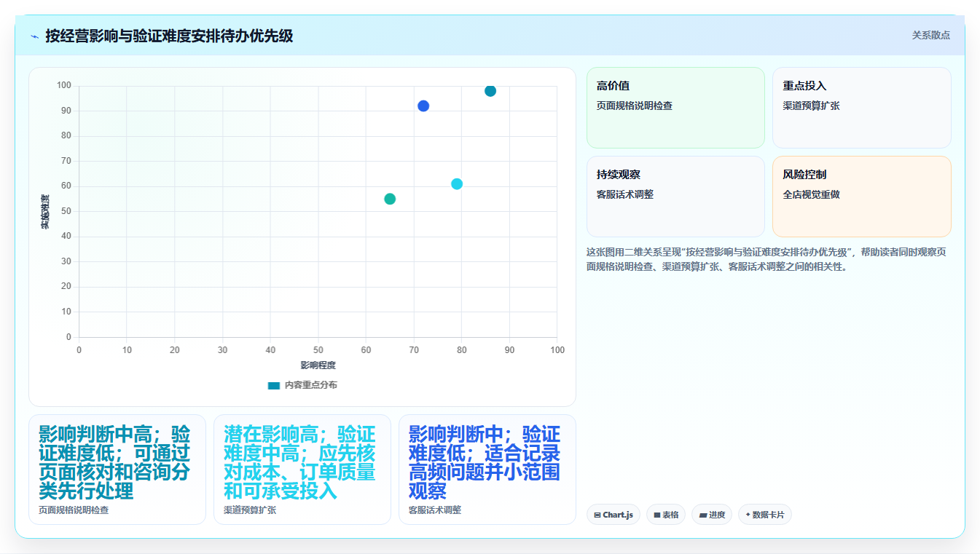The width and height of the screenshot is (980, 554).
Task: Click the 数据卡片 chip diamond icon
Action: click(x=748, y=515)
